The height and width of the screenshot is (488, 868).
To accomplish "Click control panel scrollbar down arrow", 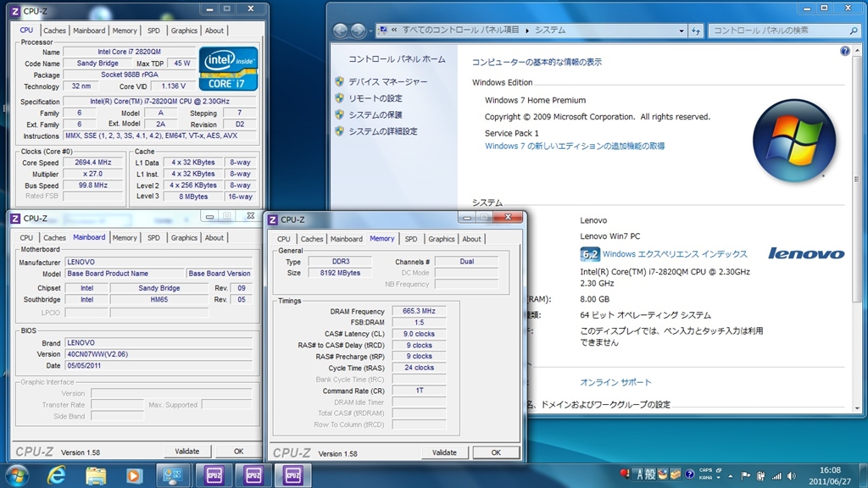I will [857, 408].
